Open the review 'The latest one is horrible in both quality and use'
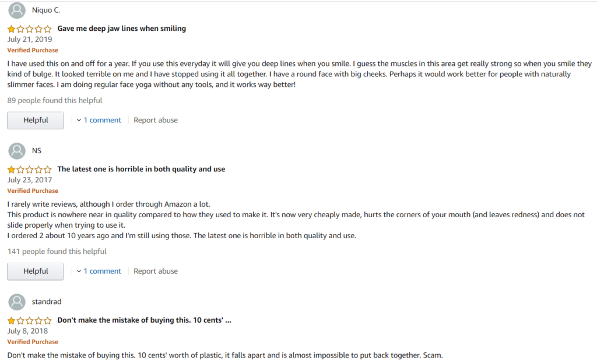 141,169
